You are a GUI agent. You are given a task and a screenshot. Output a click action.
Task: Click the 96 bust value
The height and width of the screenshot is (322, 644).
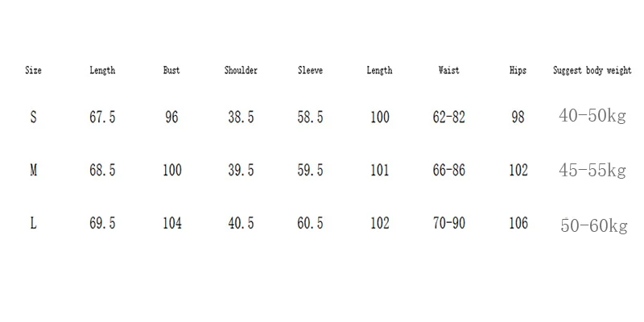coord(171,118)
